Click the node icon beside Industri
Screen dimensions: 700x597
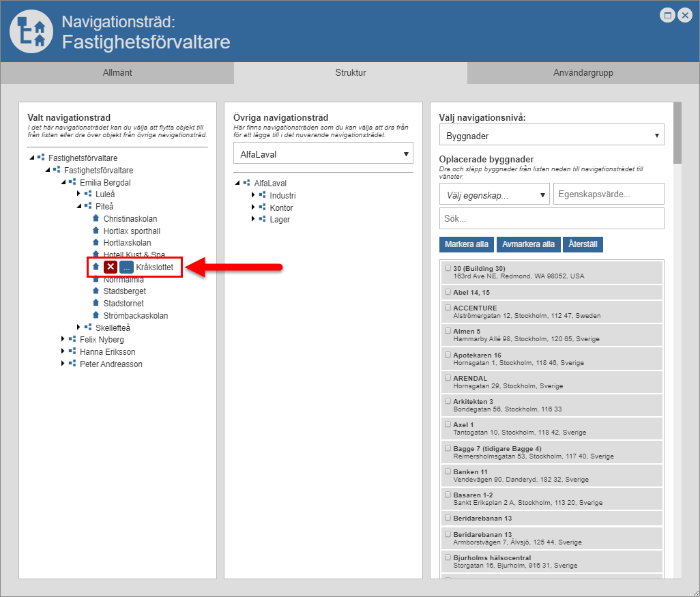262,196
